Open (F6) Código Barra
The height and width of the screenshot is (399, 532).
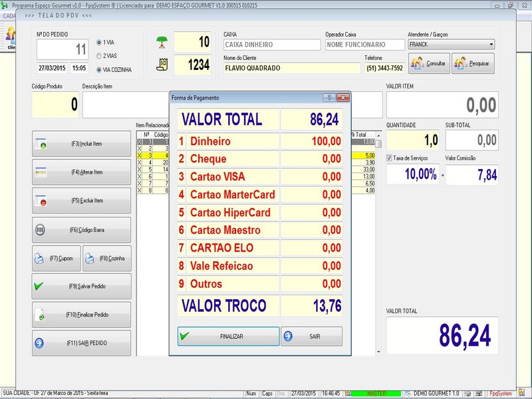(81, 230)
